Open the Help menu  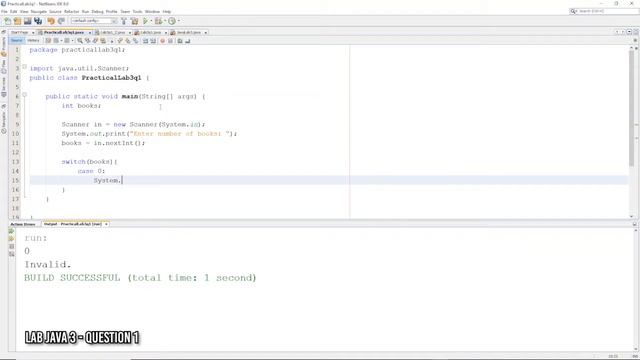point(167,11)
